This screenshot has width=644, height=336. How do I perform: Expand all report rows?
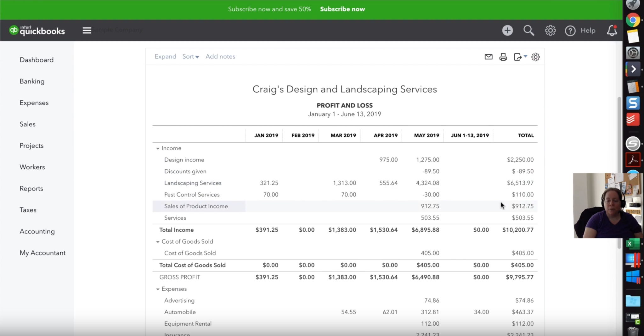pos(165,57)
